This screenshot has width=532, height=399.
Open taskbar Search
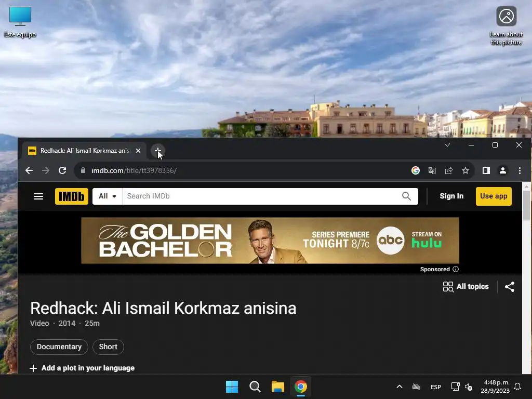pyautogui.click(x=255, y=387)
